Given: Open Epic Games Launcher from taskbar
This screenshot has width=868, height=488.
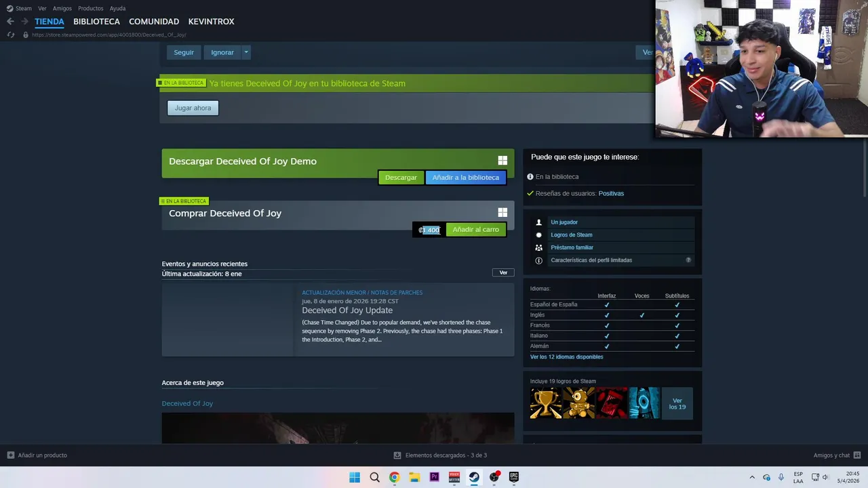Looking at the screenshot, I should [x=514, y=477].
